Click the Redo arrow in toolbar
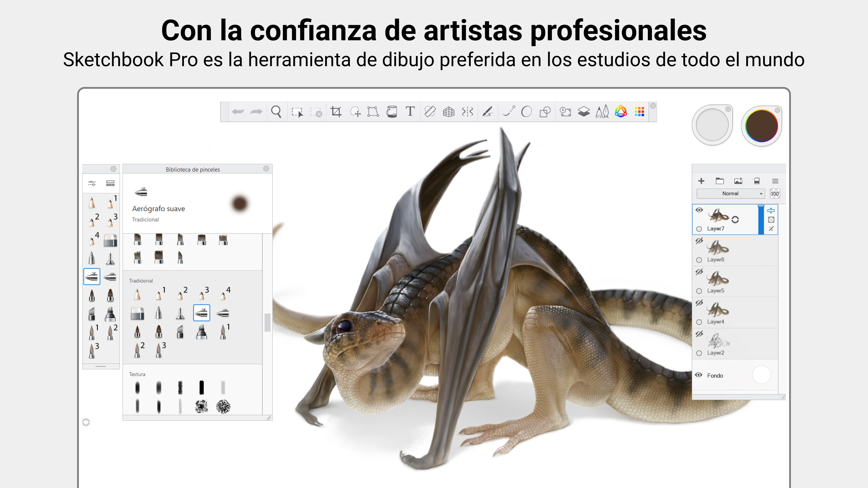The image size is (868, 488). (256, 112)
